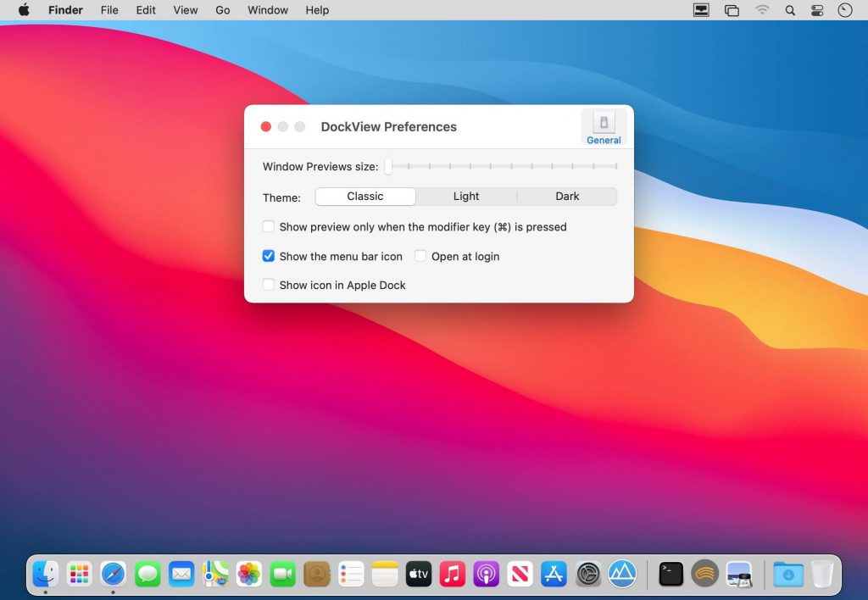868x600 pixels.
Task: Open the Music app in the Dock
Action: coord(452,574)
